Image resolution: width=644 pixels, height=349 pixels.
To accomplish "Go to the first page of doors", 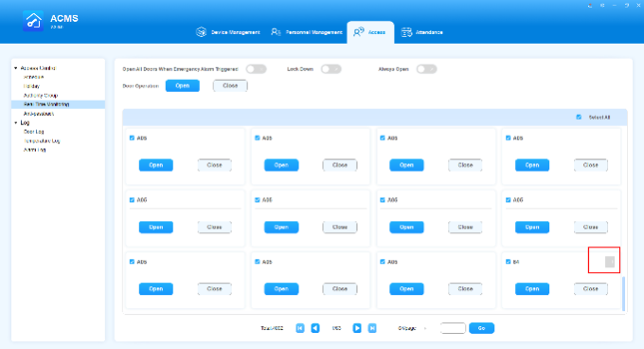I will pos(300,328).
